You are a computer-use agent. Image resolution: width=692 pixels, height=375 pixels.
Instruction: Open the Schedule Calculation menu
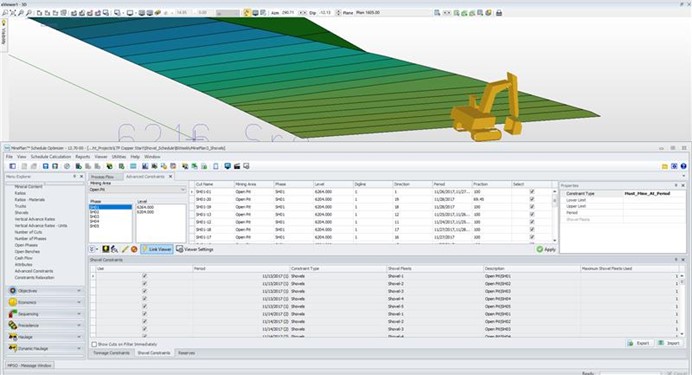[51, 157]
